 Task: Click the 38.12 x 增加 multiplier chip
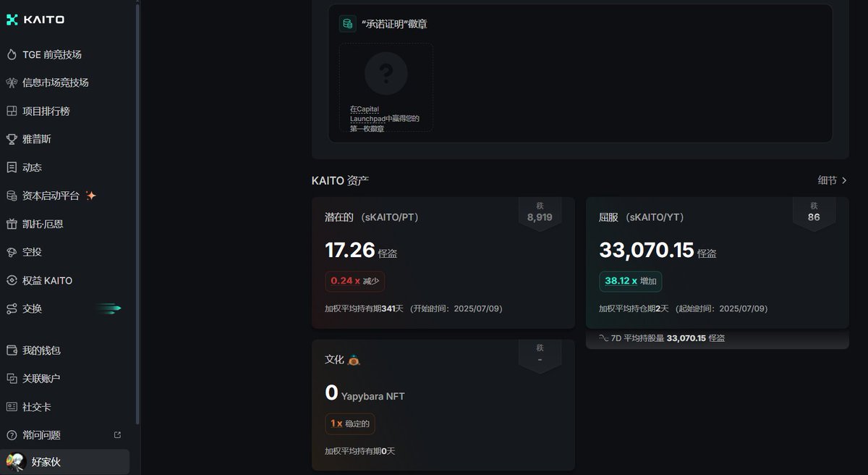coord(630,281)
